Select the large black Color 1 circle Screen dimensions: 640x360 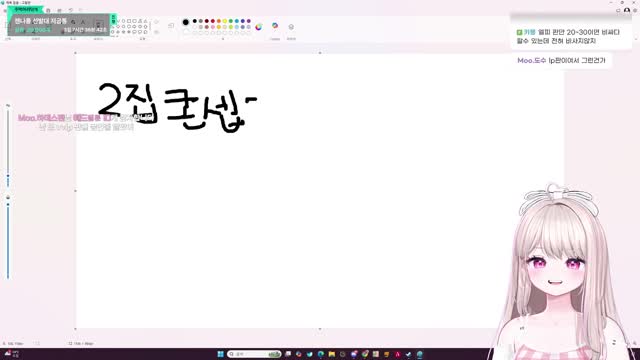pyautogui.click(x=186, y=22)
